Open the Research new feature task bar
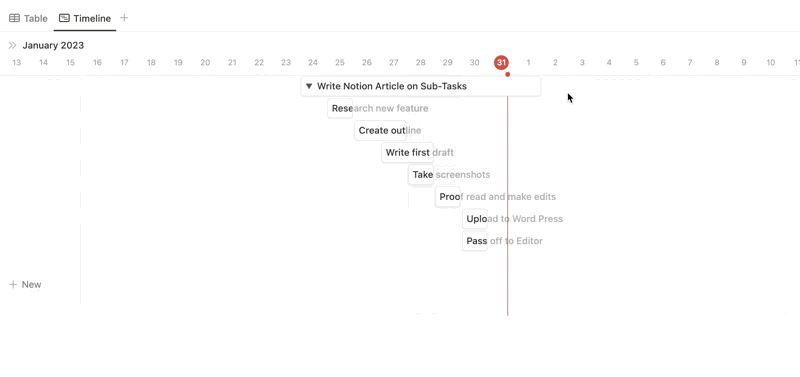The image size is (800, 377). 340,108
